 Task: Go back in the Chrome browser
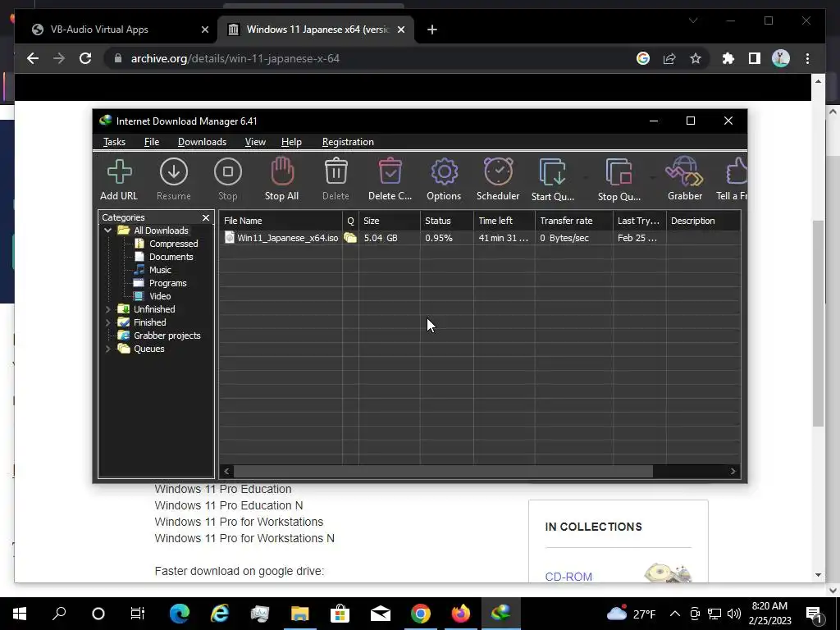pos(33,58)
